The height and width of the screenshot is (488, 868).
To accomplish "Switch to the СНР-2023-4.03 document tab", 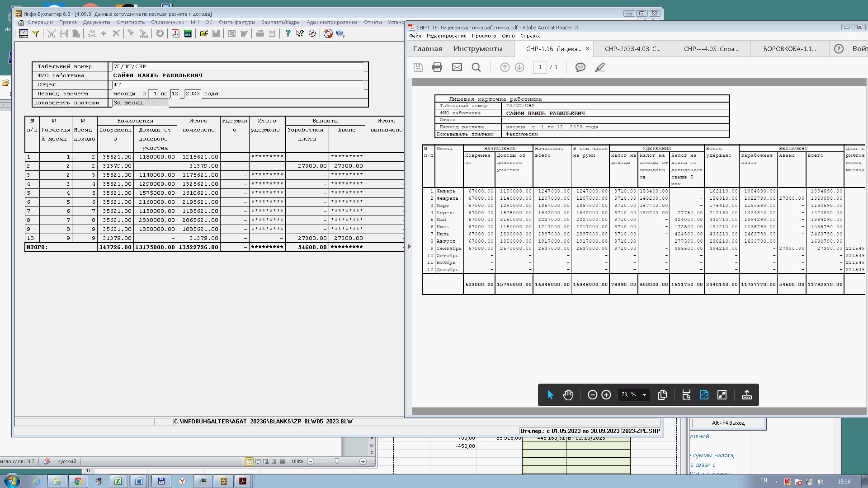I will coord(632,49).
